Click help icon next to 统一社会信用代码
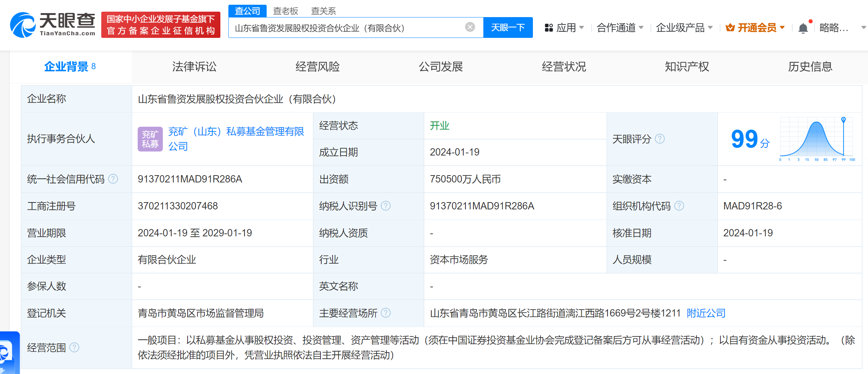 click(113, 179)
